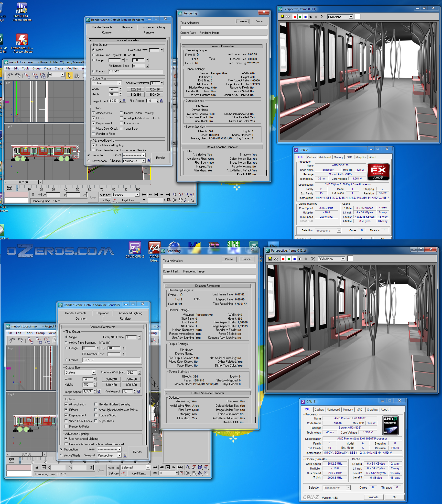Image resolution: width=442 pixels, height=504 pixels.
Task: Click Resume in the Rendering dialog
Action: coord(242,21)
